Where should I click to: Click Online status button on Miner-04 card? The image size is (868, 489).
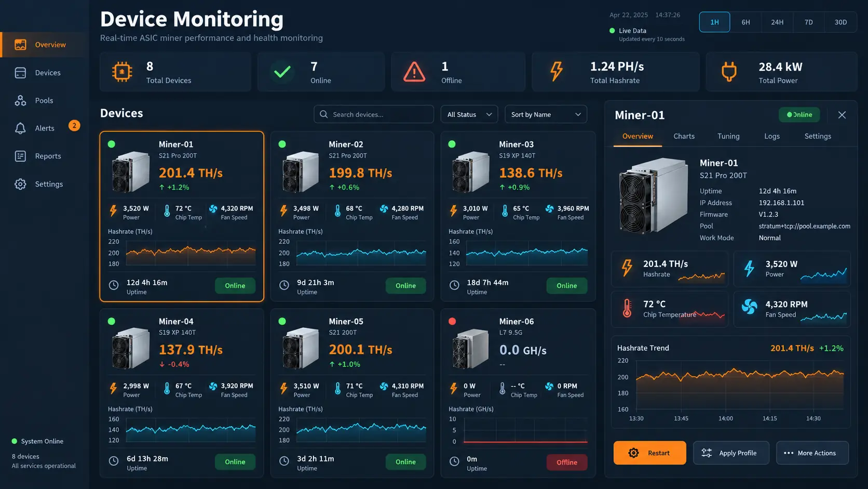pos(235,462)
